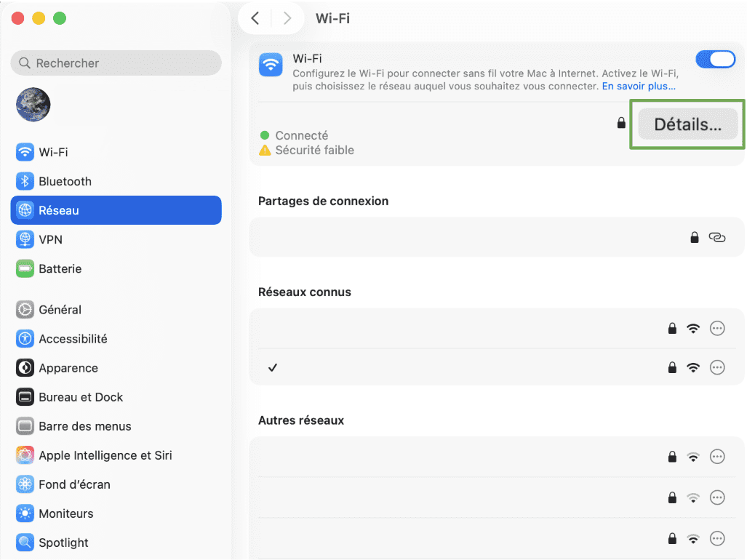Viewport: 755px width, 560px height.
Task: Disable Wi-Fi using the toggle switch
Action: pos(716,59)
